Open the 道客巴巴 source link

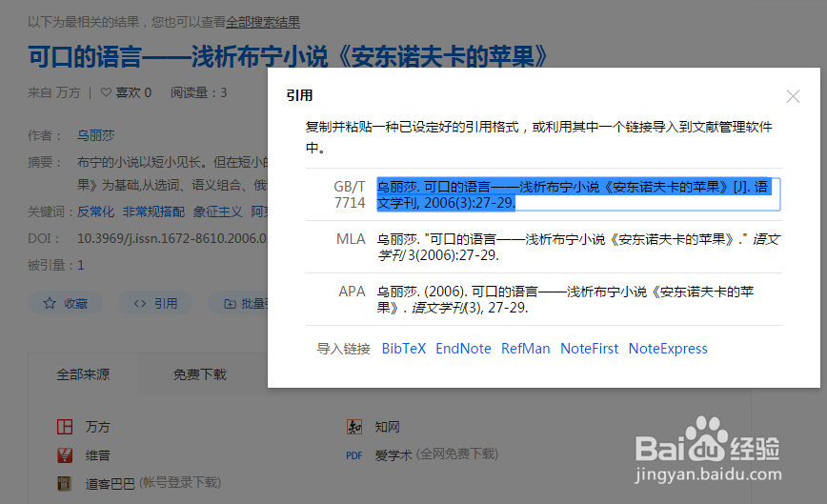(110, 483)
